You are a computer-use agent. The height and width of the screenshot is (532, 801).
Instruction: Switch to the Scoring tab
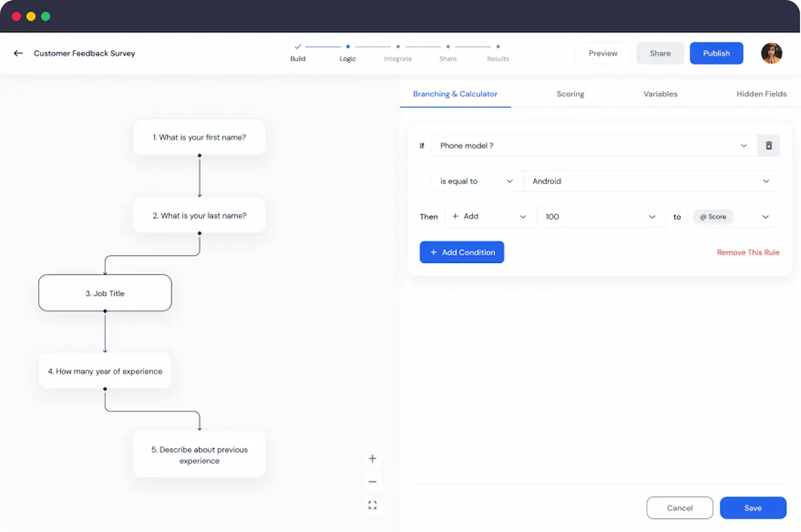tap(570, 94)
